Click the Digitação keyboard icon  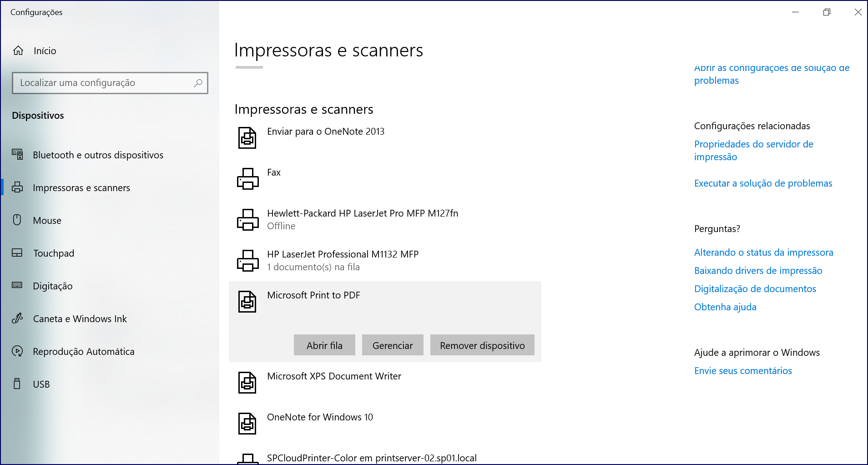17,286
